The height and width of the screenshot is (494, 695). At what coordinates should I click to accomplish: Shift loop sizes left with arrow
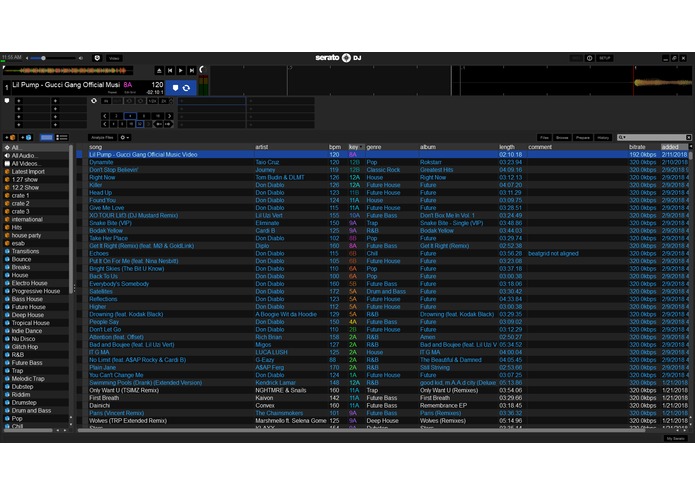(x=105, y=116)
